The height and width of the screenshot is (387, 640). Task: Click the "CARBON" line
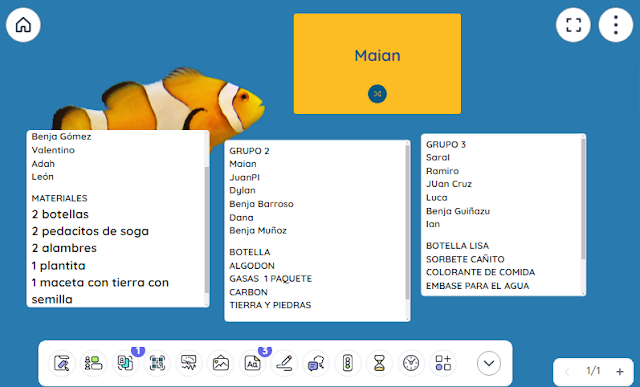(x=249, y=292)
